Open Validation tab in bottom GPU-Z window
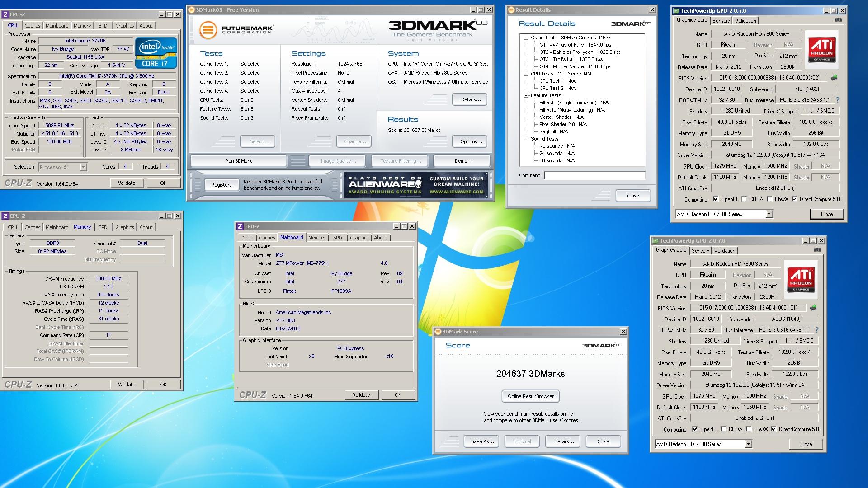 click(725, 251)
